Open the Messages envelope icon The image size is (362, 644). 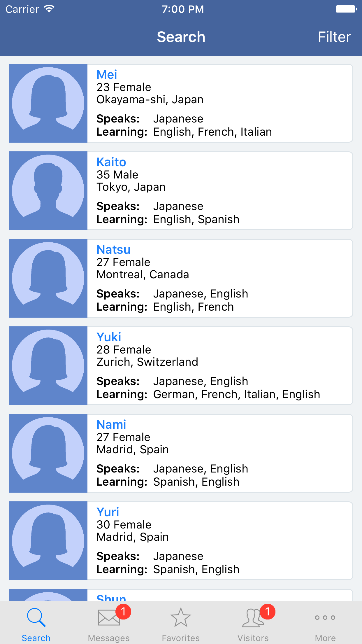click(108, 618)
